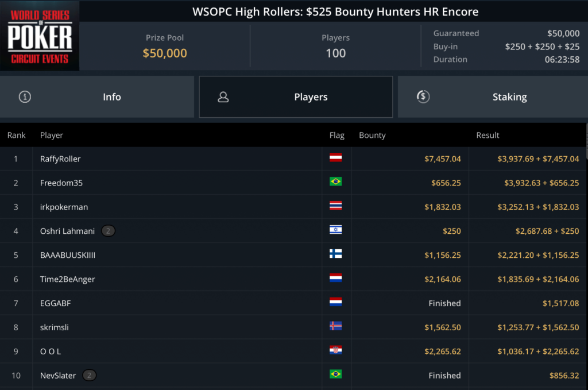Image resolution: width=588 pixels, height=390 pixels.
Task: Sort the table by Rank column header
Action: (x=17, y=136)
